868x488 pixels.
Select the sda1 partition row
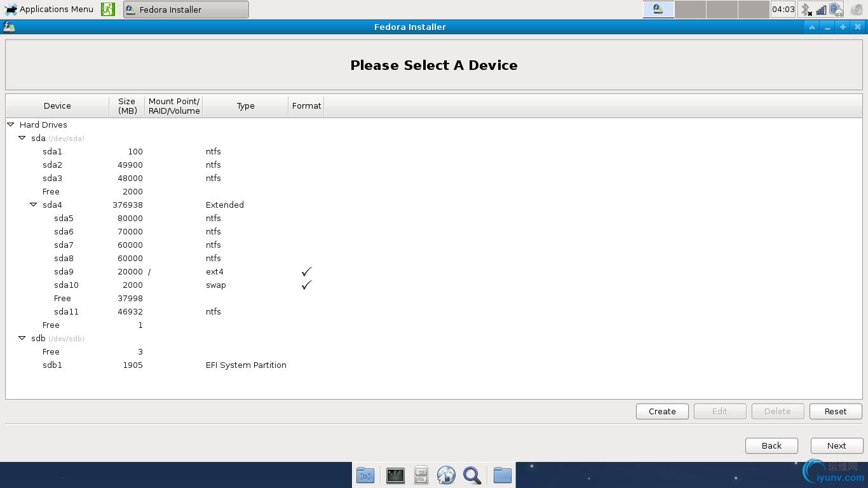coord(434,151)
